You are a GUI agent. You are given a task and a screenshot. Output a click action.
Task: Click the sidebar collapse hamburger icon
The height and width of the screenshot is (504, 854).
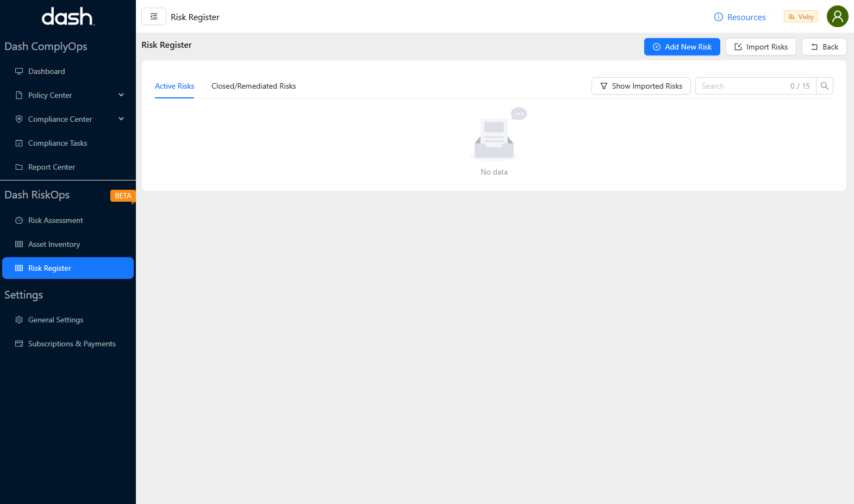coord(154,17)
